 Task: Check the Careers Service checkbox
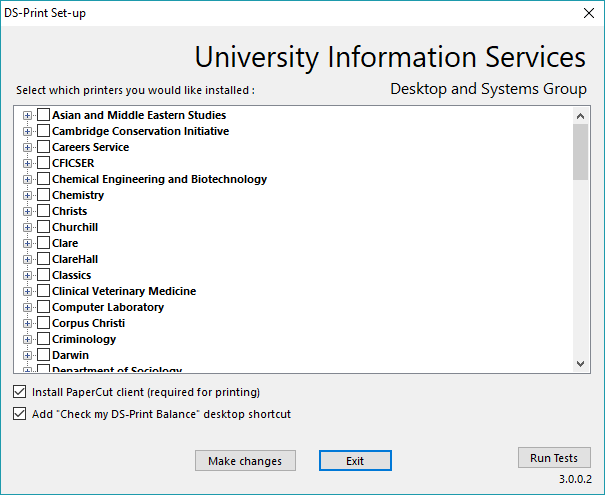[43, 147]
